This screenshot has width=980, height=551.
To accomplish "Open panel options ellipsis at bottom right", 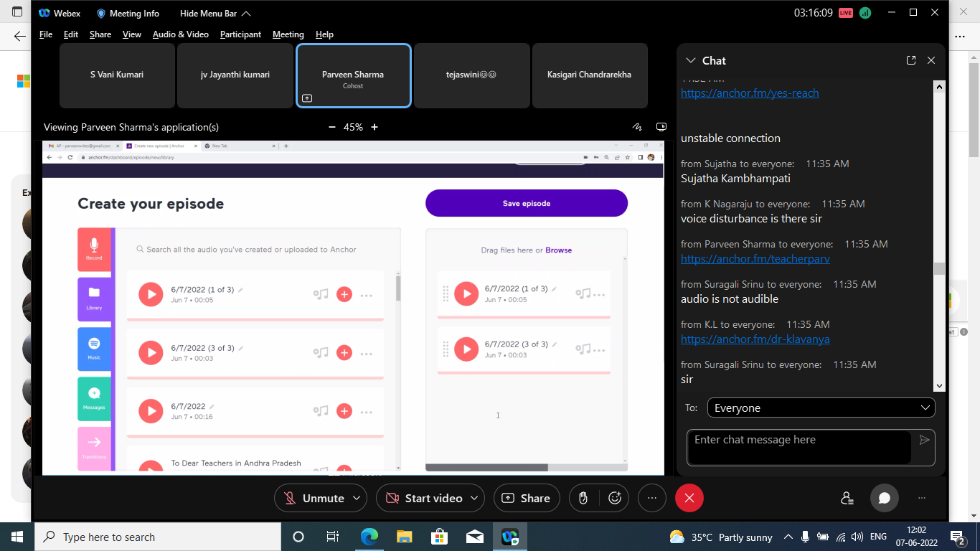I will point(922,498).
